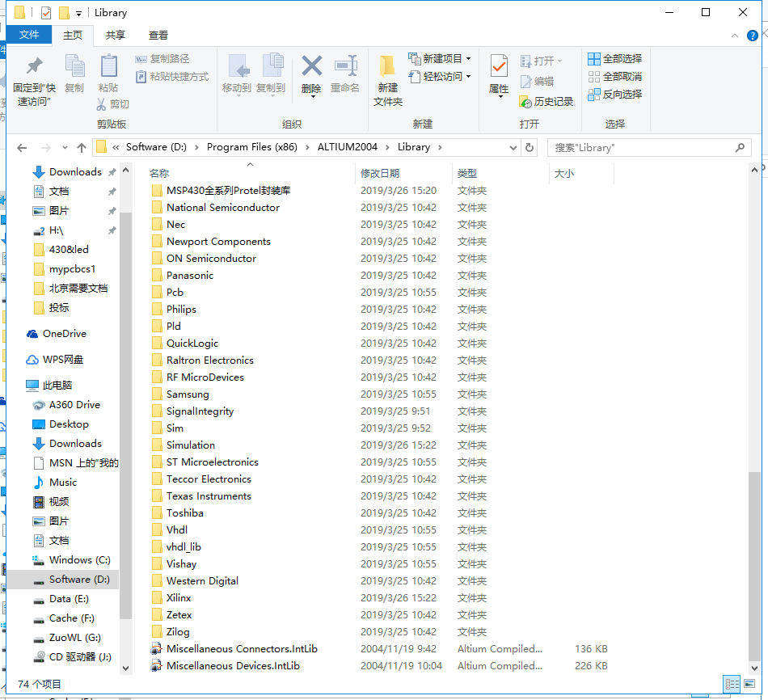Viewport: 768px width, 700px height.
Task: Open WPS网盘 in the navigation pane
Action: [x=63, y=359]
